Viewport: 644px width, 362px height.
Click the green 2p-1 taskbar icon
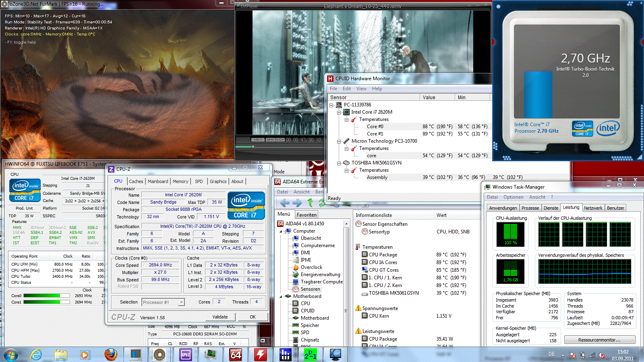tap(311, 355)
